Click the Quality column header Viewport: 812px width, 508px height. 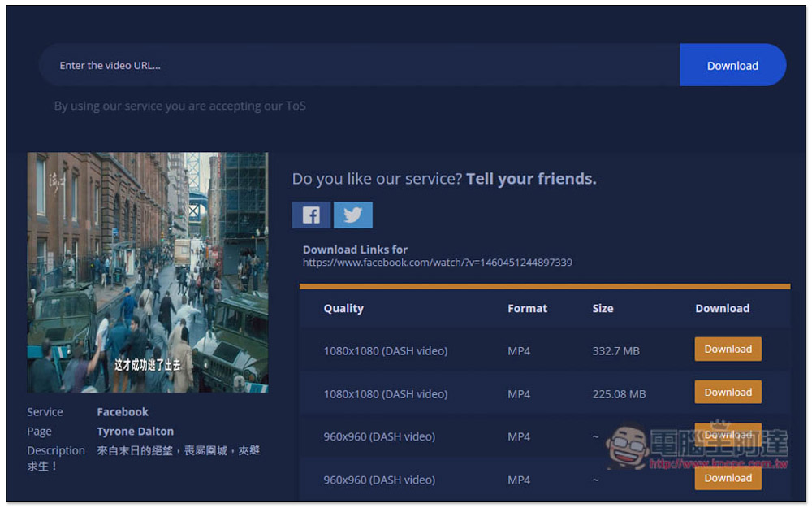(343, 308)
